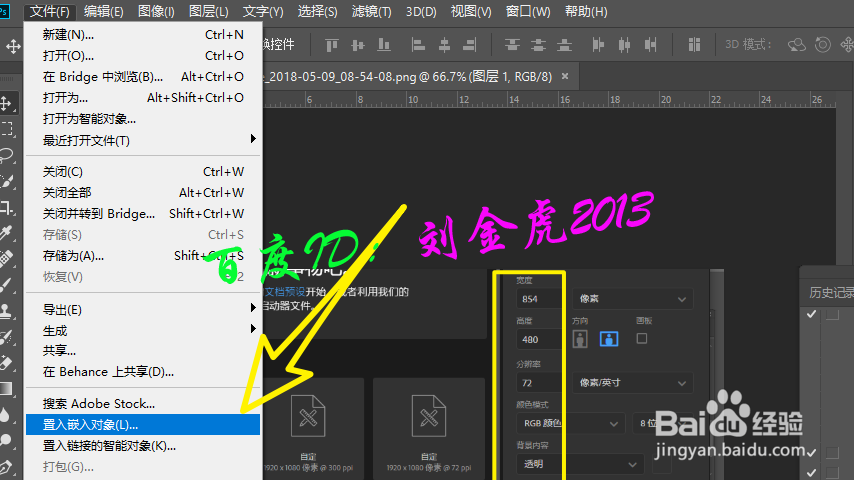
Task: Click the resolution input field 72
Action: [x=539, y=382]
